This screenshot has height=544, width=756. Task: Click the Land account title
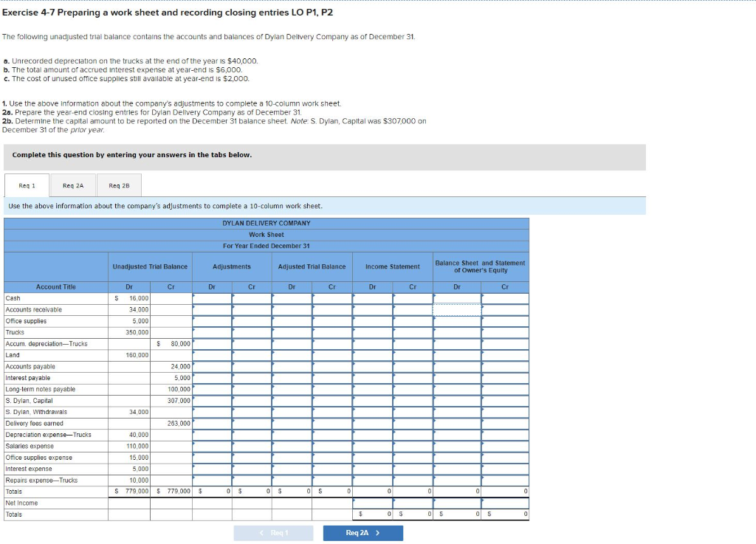click(13, 355)
